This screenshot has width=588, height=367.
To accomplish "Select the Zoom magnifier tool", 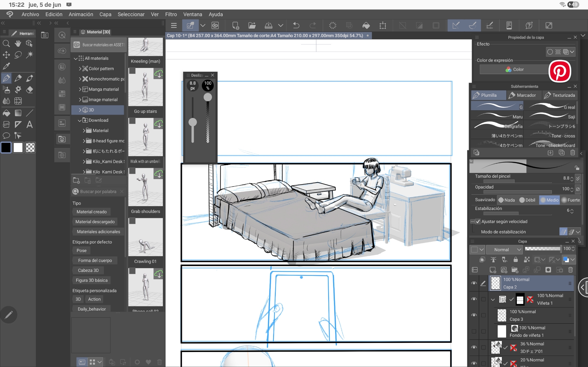I will [x=6, y=44].
